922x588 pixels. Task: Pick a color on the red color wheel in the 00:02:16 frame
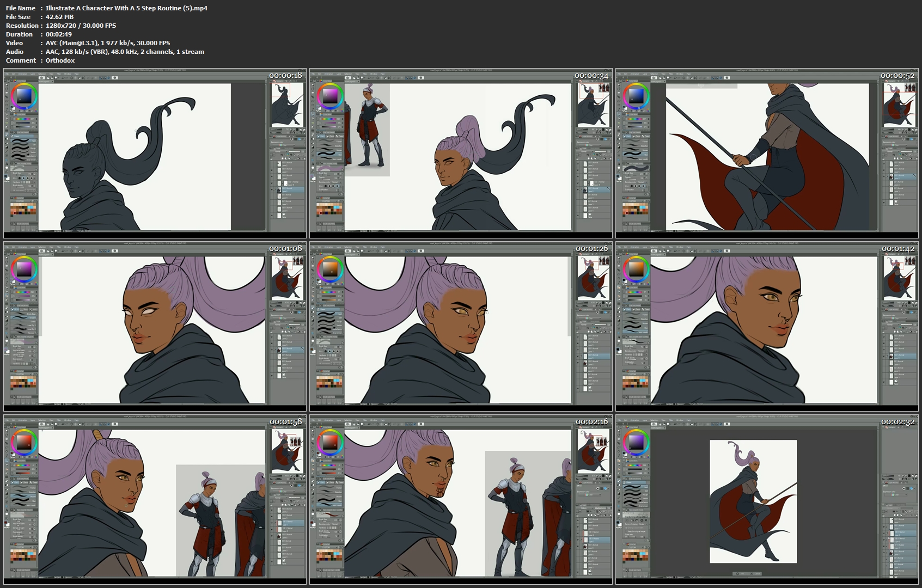pos(330,443)
